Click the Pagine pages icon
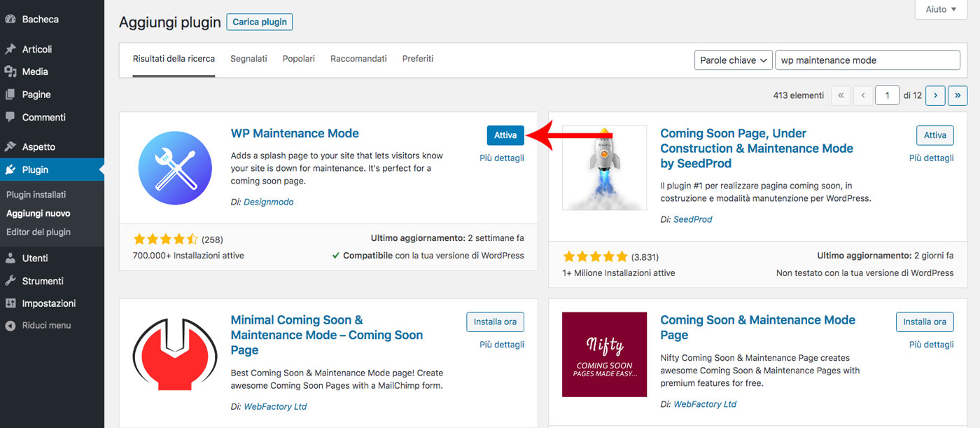The height and width of the screenshot is (428, 980). [10, 95]
